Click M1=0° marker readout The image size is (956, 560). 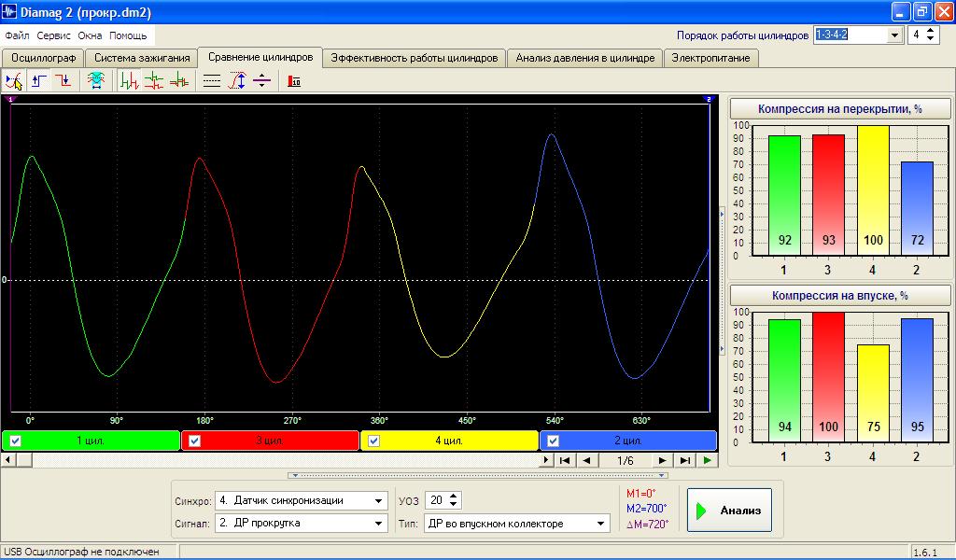[641, 494]
